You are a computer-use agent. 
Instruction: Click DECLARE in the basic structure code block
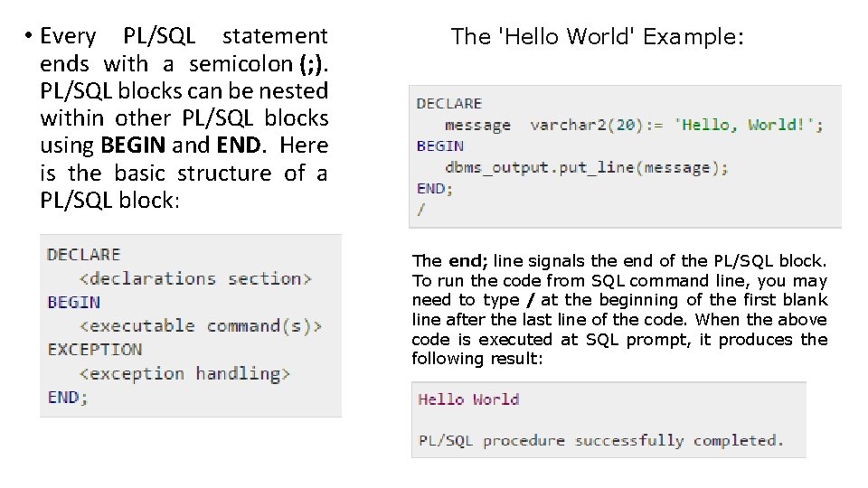click(83, 255)
